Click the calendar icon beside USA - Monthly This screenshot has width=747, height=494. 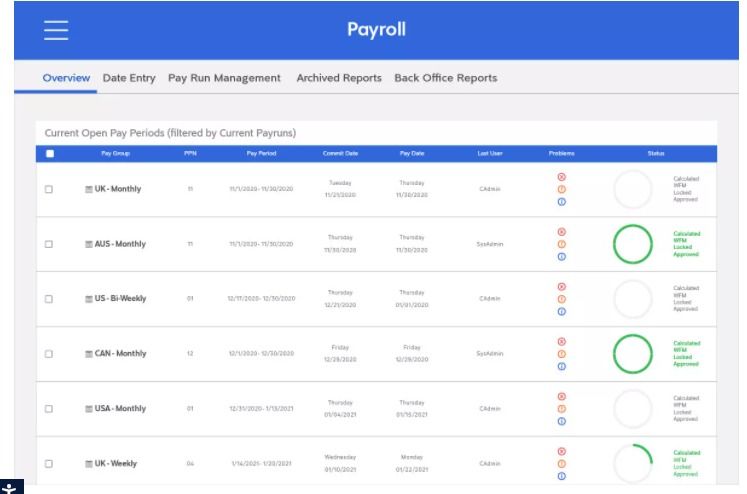(89, 409)
